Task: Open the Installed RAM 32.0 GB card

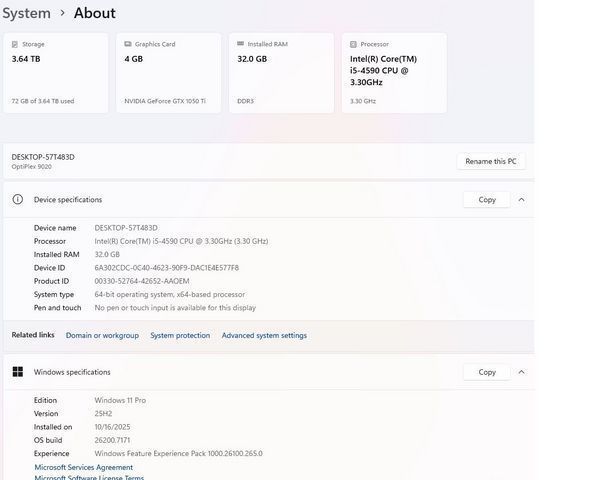Action: pyautogui.click(x=281, y=73)
